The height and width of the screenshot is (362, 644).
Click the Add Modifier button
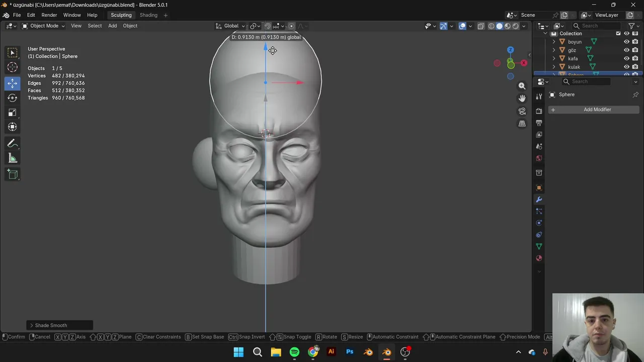594,110
